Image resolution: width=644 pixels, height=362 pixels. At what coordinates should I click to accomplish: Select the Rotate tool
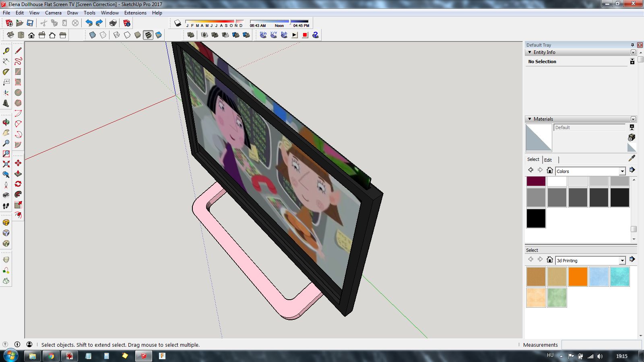18,184
